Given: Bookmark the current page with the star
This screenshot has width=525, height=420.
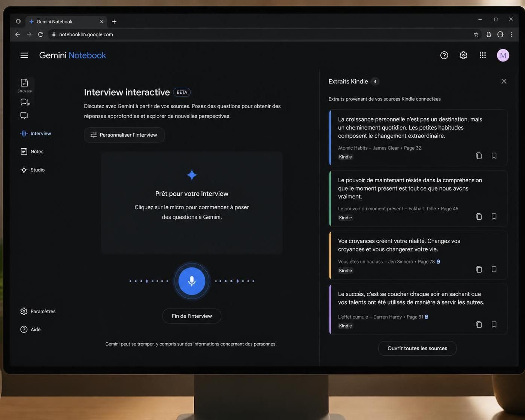Looking at the screenshot, I should (x=476, y=34).
